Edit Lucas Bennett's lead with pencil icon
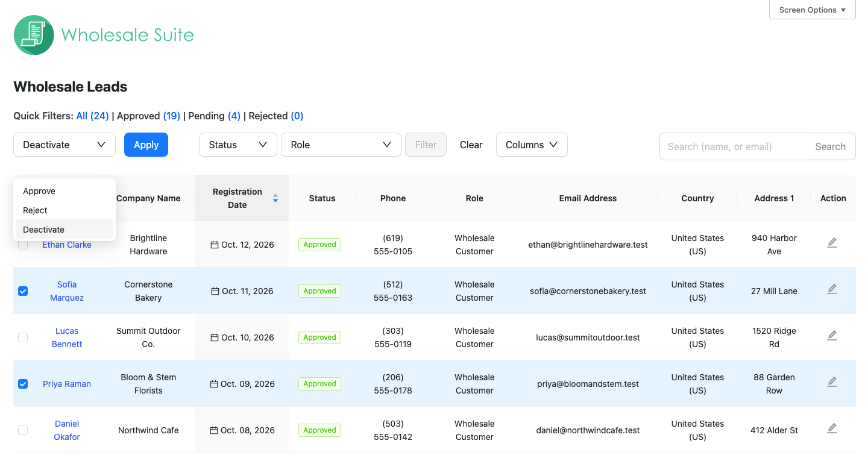 tap(832, 336)
